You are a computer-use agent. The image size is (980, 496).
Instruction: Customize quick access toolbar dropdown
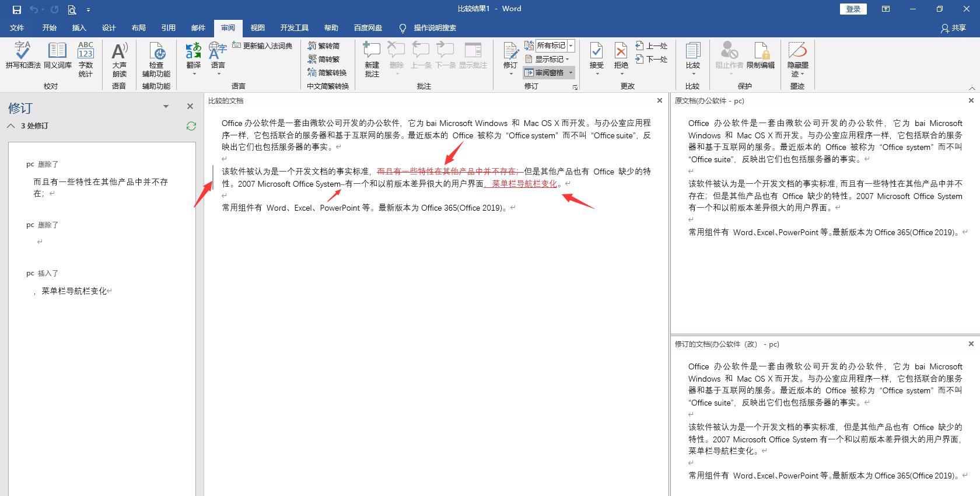point(88,10)
